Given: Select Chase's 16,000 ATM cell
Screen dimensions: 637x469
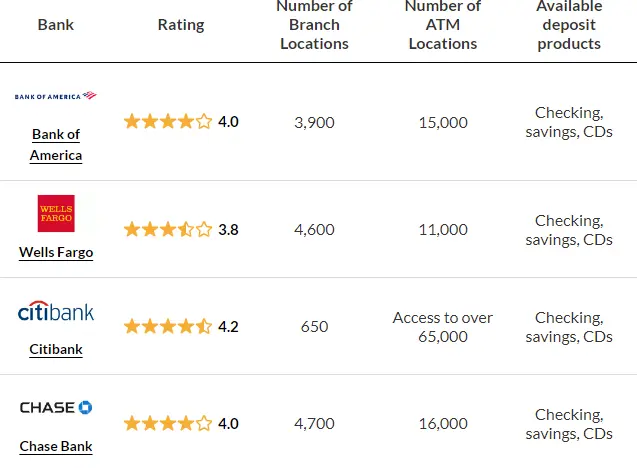Looking at the screenshot, I should 443,423.
